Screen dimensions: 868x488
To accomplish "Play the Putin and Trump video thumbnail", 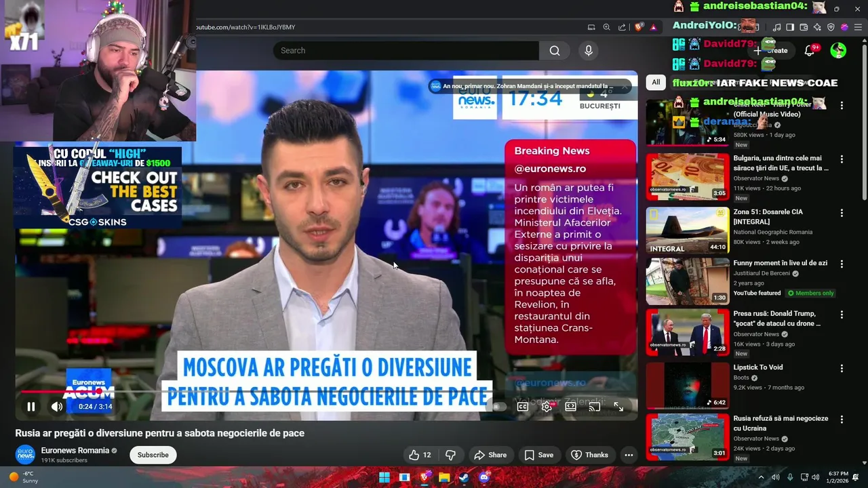I will [x=687, y=332].
